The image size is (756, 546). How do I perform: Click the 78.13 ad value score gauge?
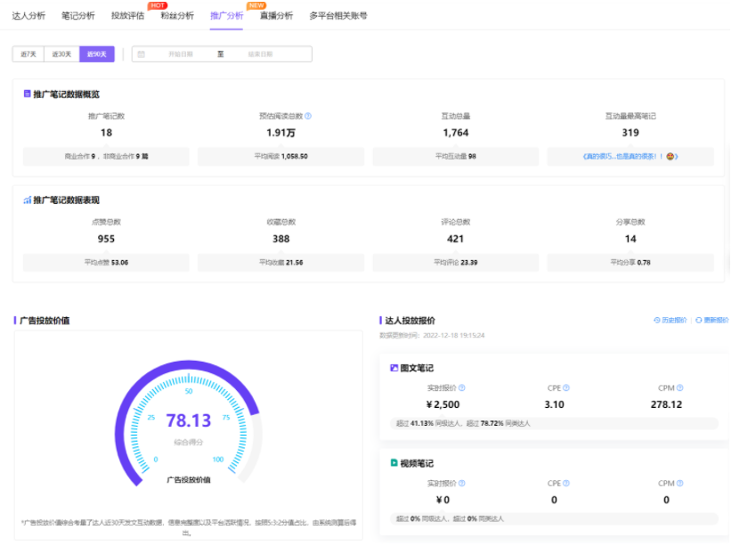tap(189, 421)
